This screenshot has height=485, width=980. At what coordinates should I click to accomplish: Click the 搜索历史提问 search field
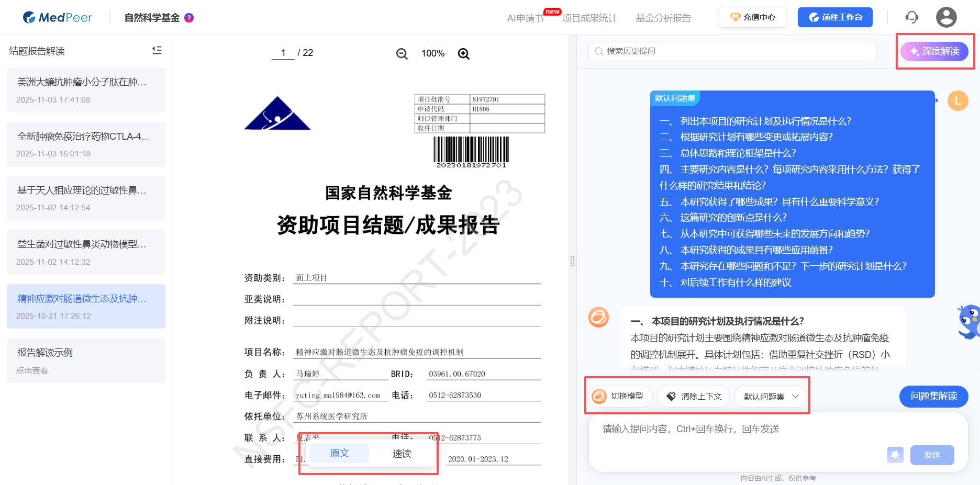731,51
